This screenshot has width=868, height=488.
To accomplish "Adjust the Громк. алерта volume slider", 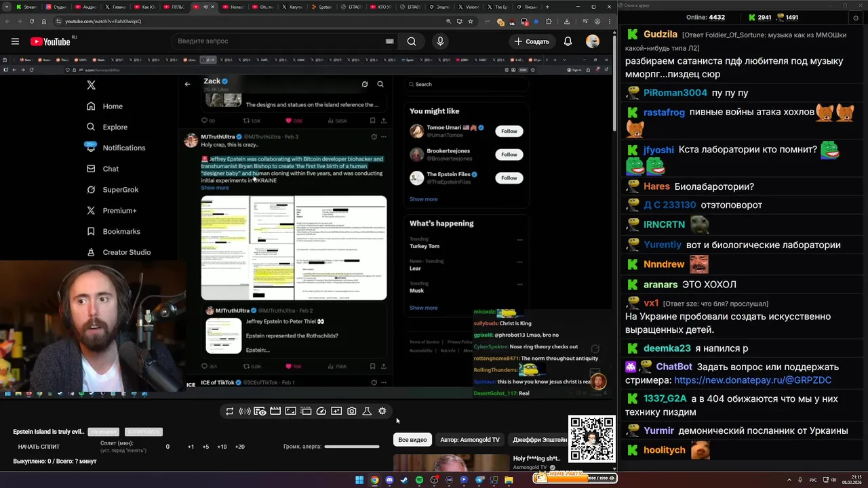I will click(351, 447).
